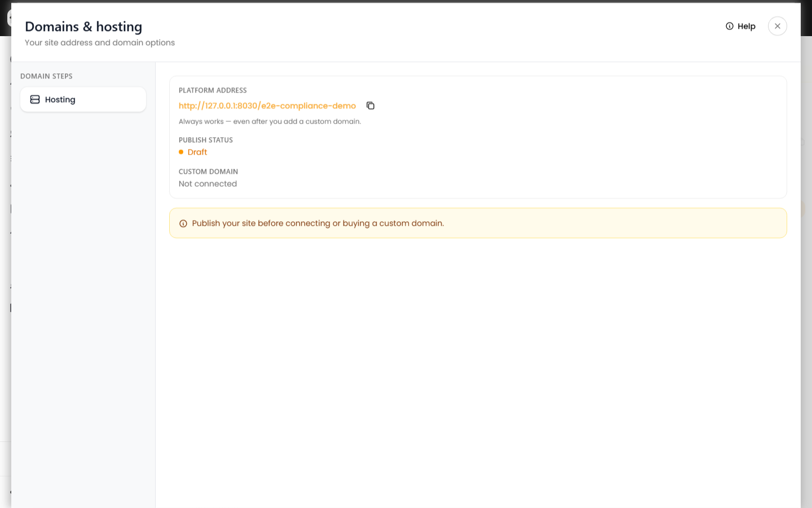Click the Hosting server icon in the sidebar
Image resolution: width=812 pixels, height=508 pixels.
[x=35, y=99]
